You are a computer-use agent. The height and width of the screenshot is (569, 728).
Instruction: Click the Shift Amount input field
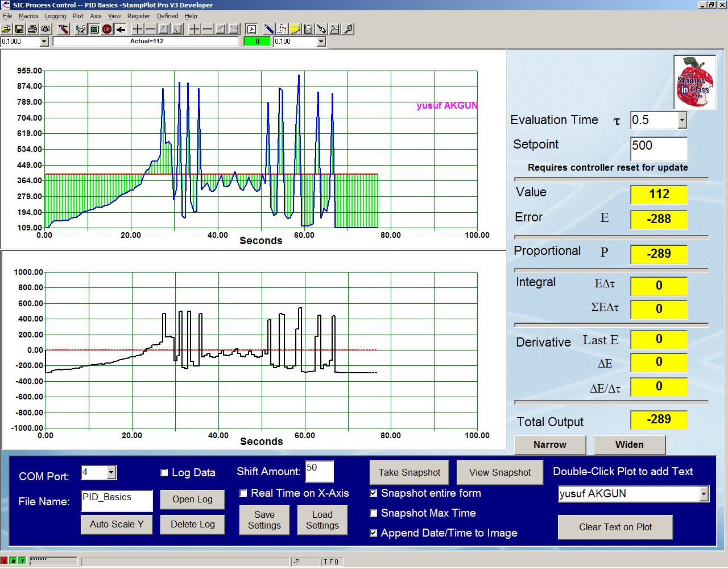pyautogui.click(x=319, y=471)
